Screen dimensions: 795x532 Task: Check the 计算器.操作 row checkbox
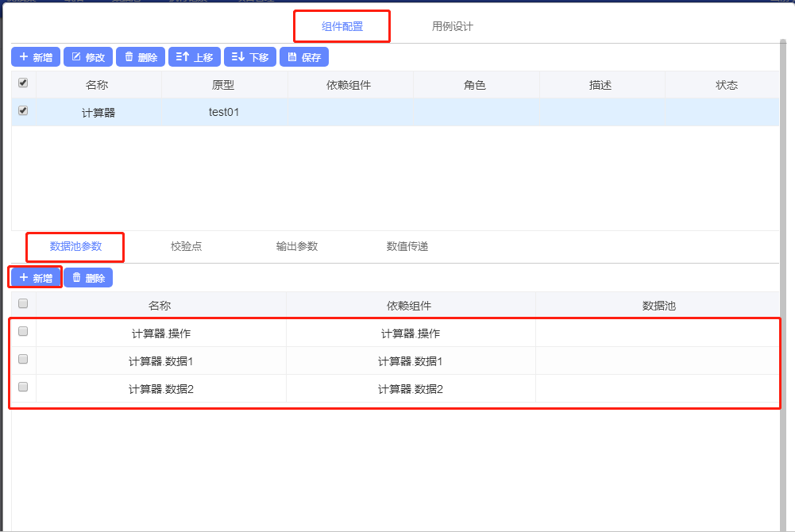coord(23,332)
